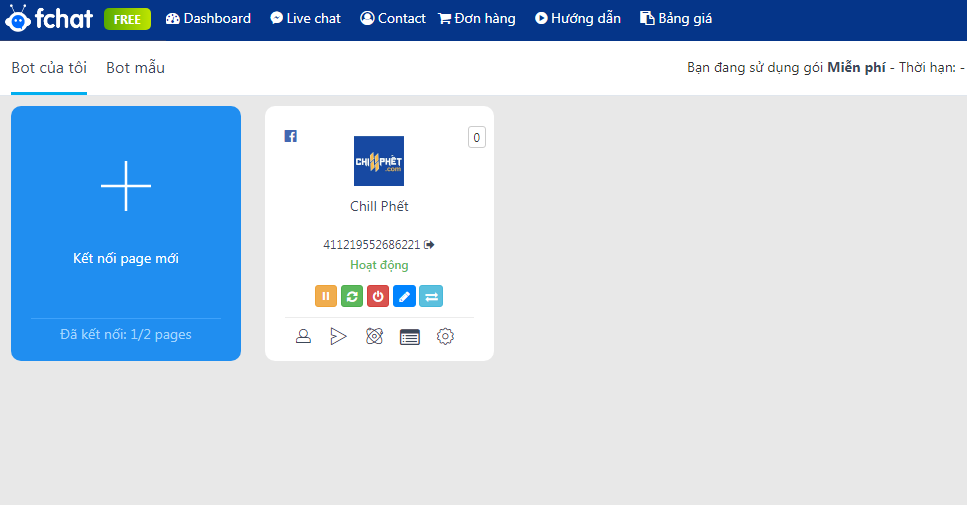The height and width of the screenshot is (505, 967).
Task: Click the orange pause bot button
Action: 326,296
